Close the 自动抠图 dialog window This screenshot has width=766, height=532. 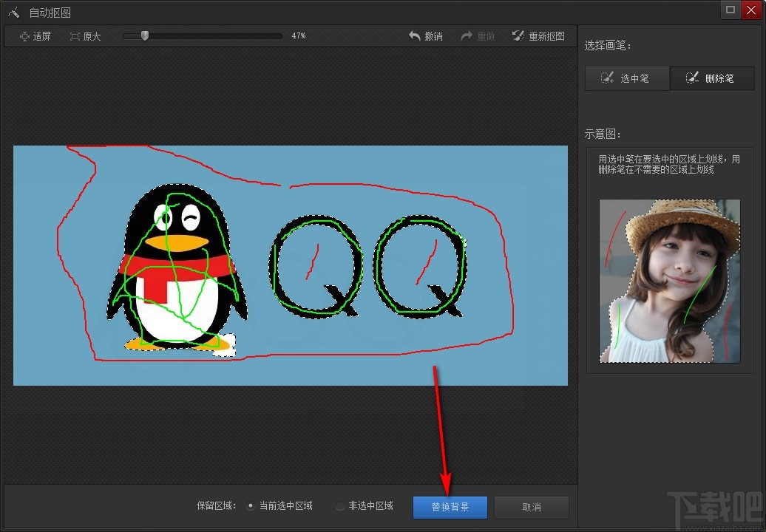coord(751,10)
